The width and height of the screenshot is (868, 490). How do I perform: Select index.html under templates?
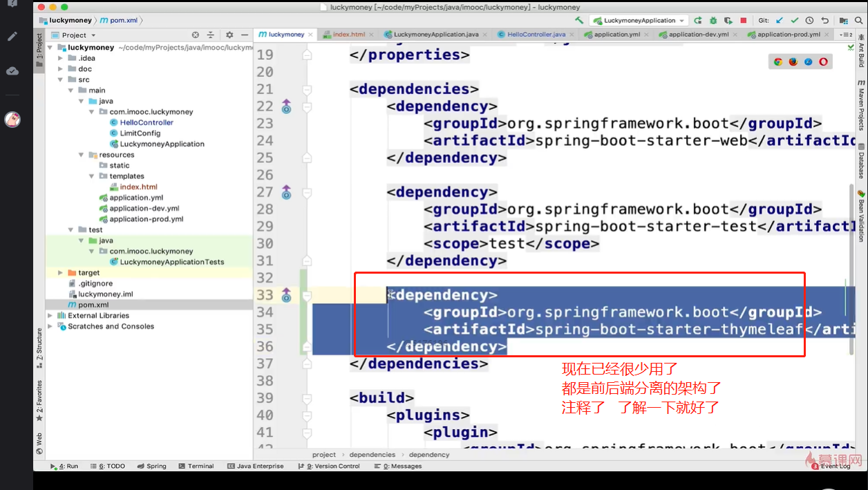138,187
